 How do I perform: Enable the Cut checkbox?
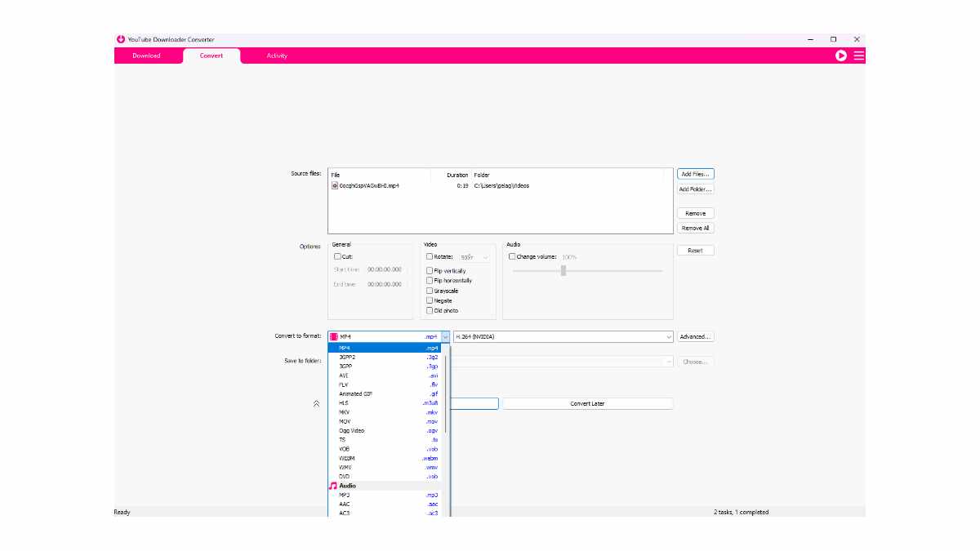click(x=337, y=256)
